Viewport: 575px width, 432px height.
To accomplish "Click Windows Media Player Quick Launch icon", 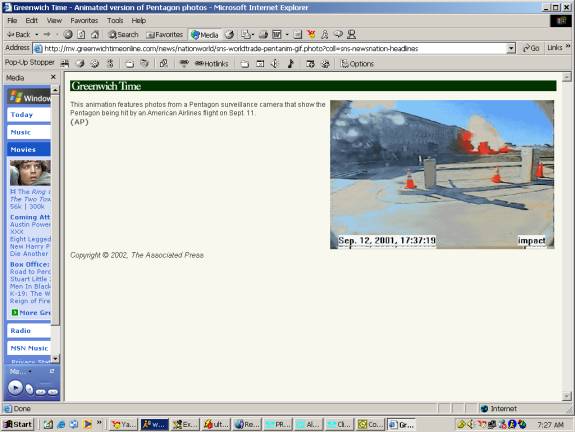I will pos(87,424).
